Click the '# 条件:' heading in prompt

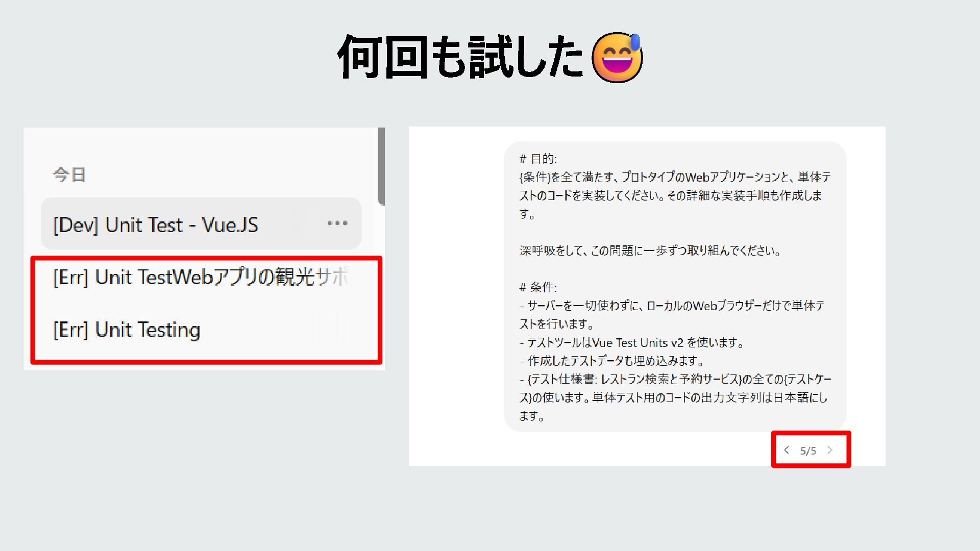538,287
